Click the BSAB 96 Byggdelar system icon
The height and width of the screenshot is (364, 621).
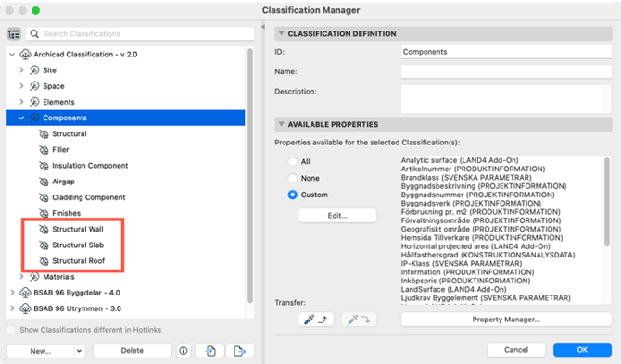[x=25, y=293]
